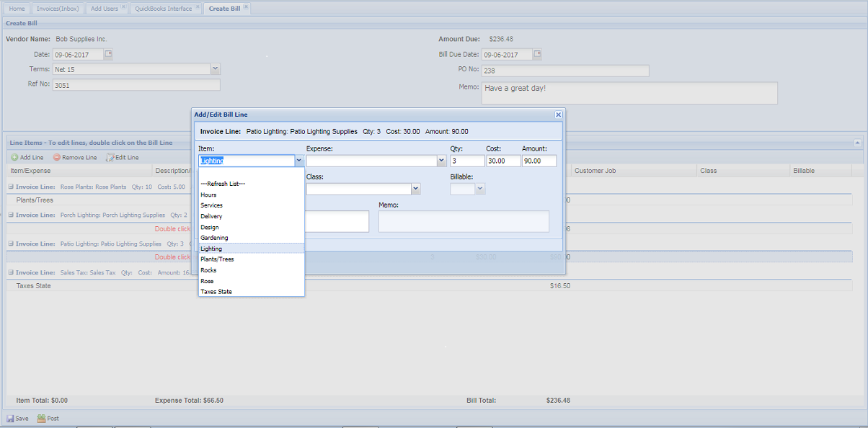Close the QuickBooks Interface tab
The width and height of the screenshot is (868, 428).
198,7
